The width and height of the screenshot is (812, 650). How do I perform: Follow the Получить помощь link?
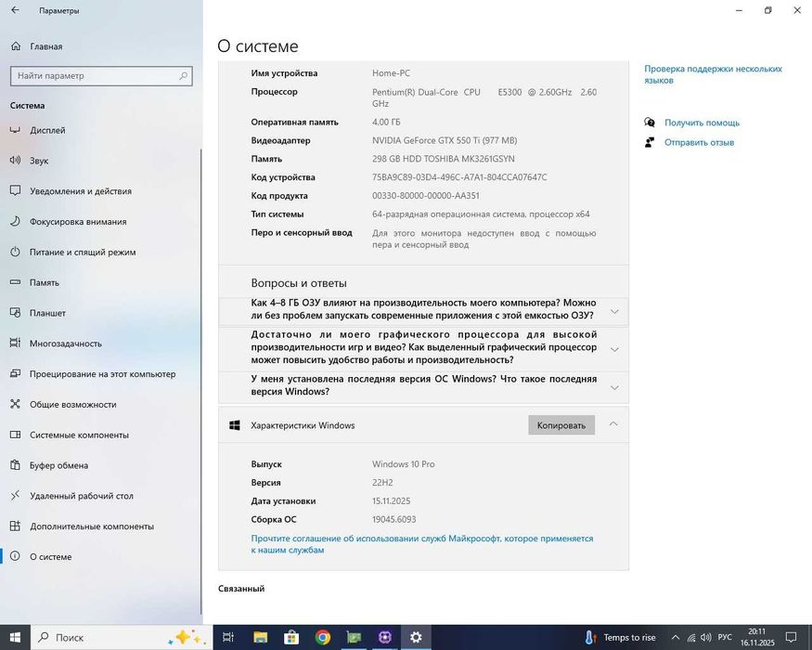702,123
